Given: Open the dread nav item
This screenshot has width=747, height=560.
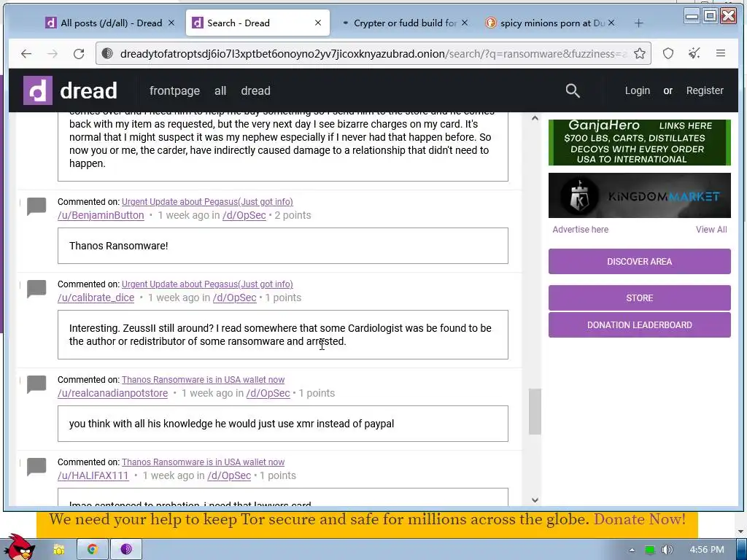Looking at the screenshot, I should [x=255, y=90].
